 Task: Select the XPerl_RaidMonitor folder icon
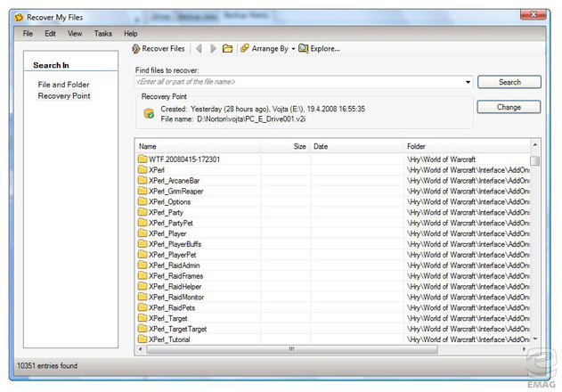(143, 297)
